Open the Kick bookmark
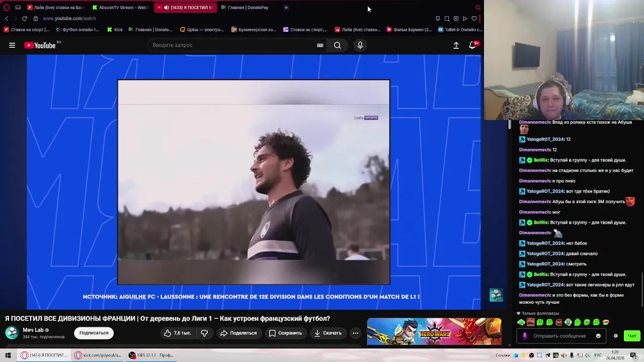This screenshot has height=362, width=644. (115, 30)
